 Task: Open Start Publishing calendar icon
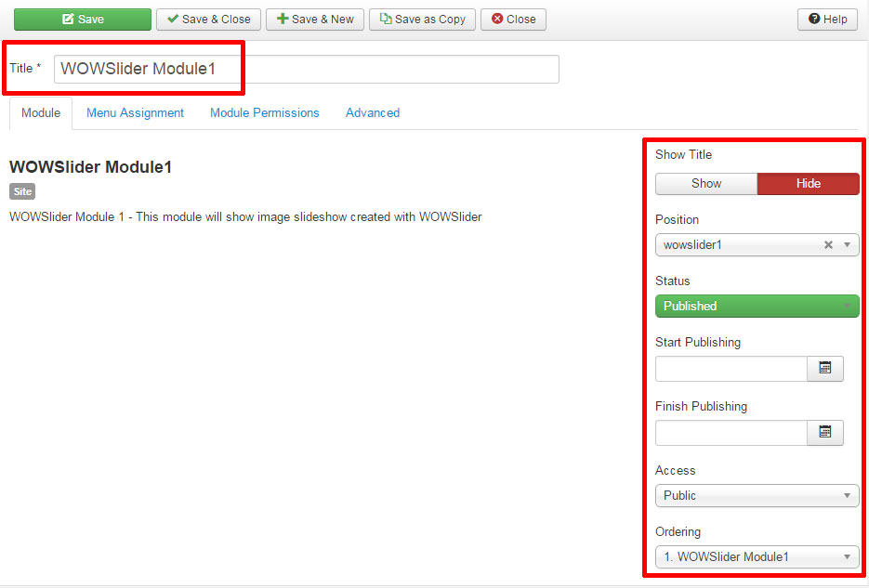click(x=825, y=369)
